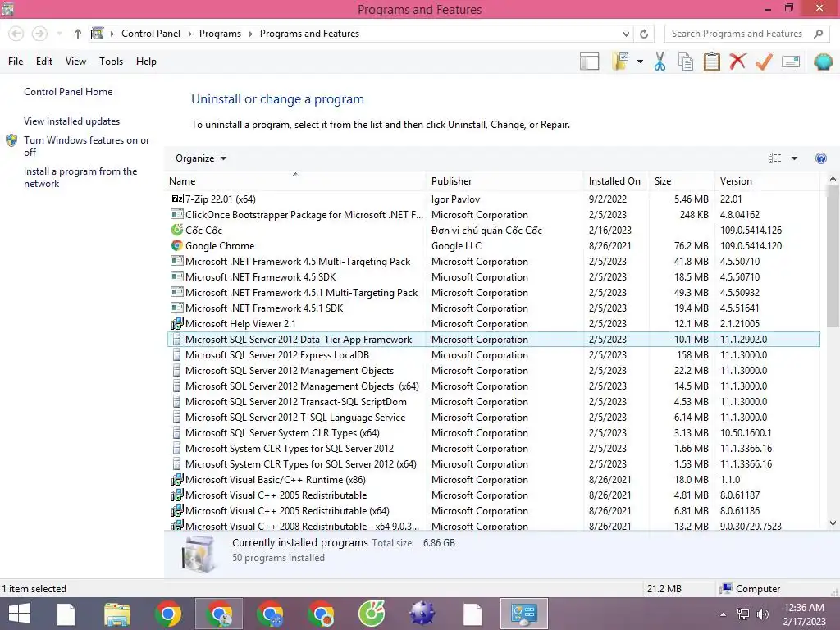Select Microsoft Visual Basic/C++ Runtime (x86)

pos(493,479)
